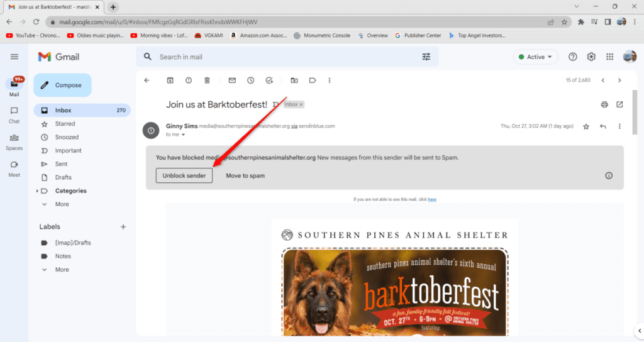The image size is (644, 342).
Task: Reply to Ginny Sims message
Action: [x=603, y=126]
